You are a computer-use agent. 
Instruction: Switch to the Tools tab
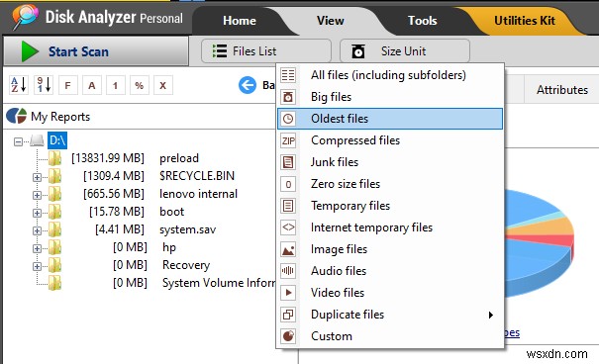(x=423, y=20)
